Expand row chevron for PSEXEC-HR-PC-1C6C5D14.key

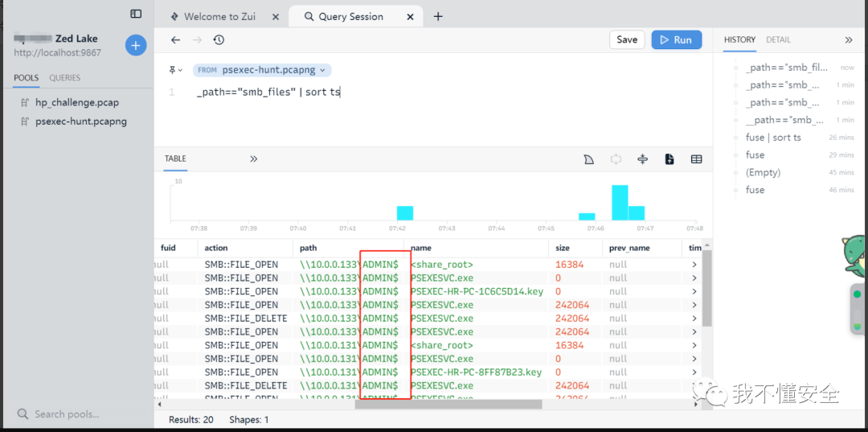[694, 291]
